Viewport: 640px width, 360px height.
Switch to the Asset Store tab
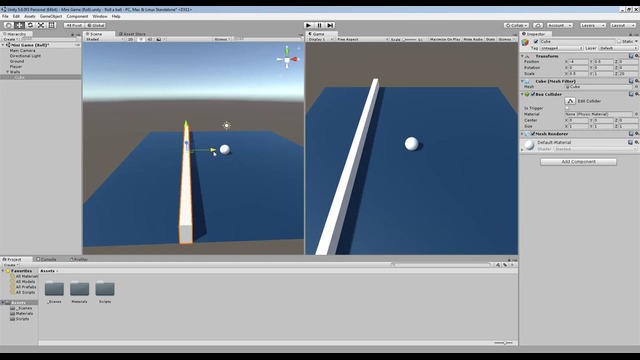pos(132,34)
